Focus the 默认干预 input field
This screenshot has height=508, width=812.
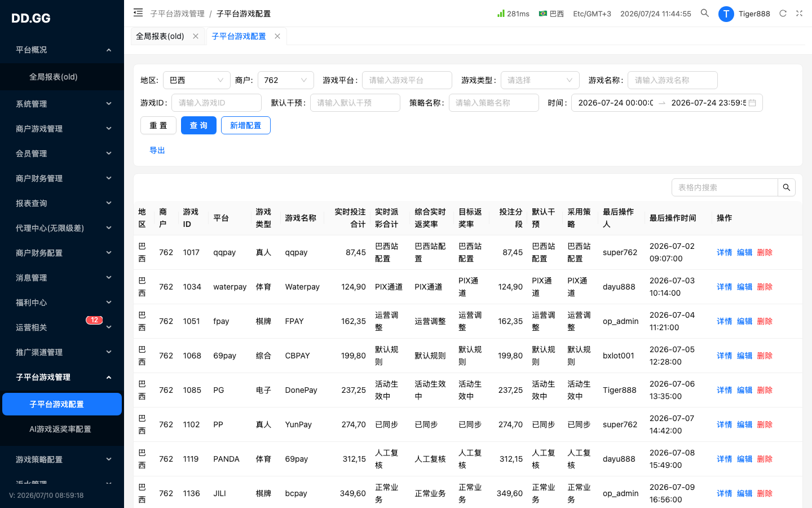tap(355, 103)
